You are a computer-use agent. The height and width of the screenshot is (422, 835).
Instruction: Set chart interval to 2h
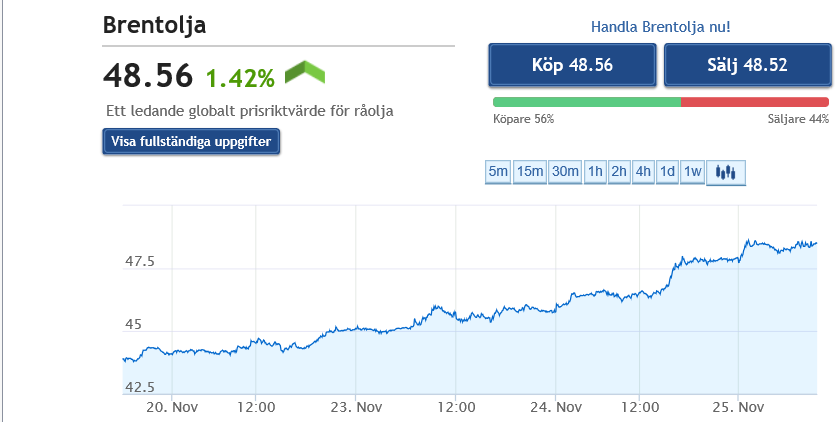(x=619, y=172)
